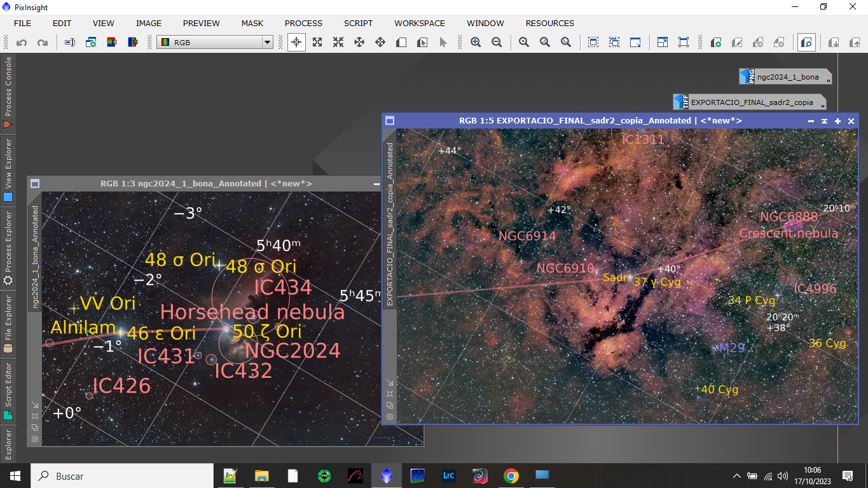
Task: Toggle the preview zoom magnifier toolbar button
Action: 806,43
